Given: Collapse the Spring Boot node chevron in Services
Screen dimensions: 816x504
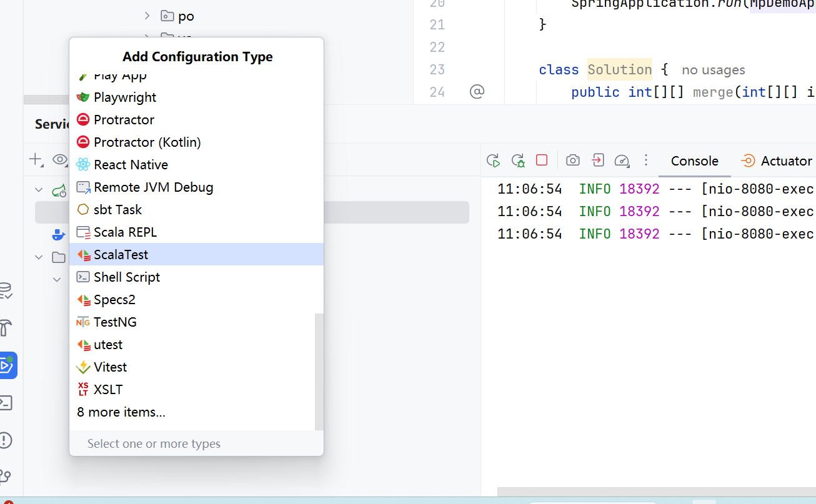Looking at the screenshot, I should coord(39,190).
